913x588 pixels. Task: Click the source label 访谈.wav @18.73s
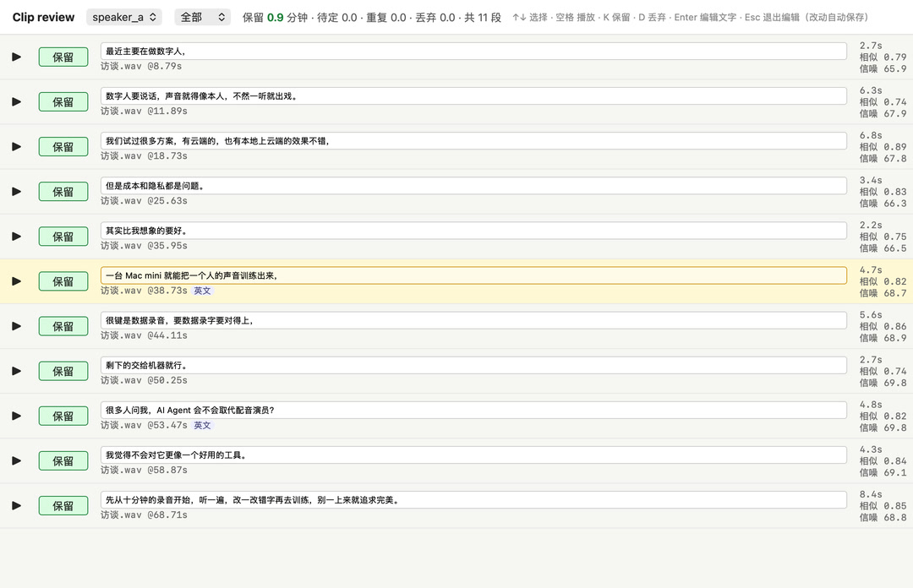(x=144, y=155)
